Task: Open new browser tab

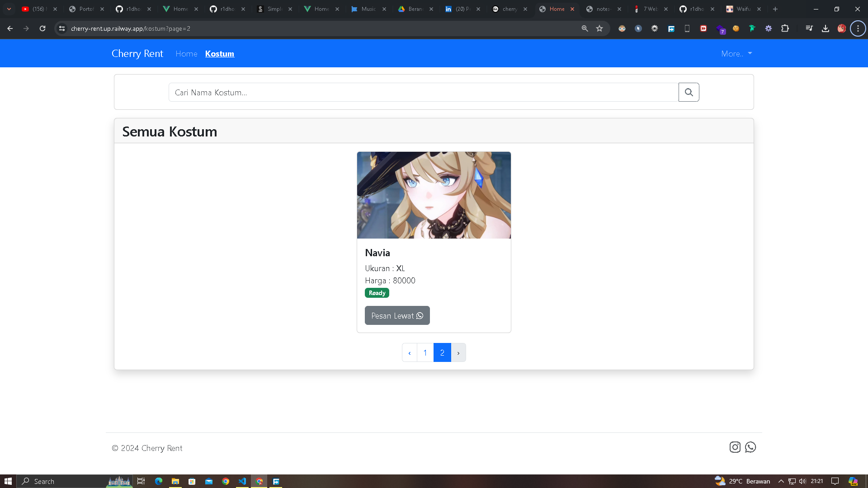Action: 775,9
